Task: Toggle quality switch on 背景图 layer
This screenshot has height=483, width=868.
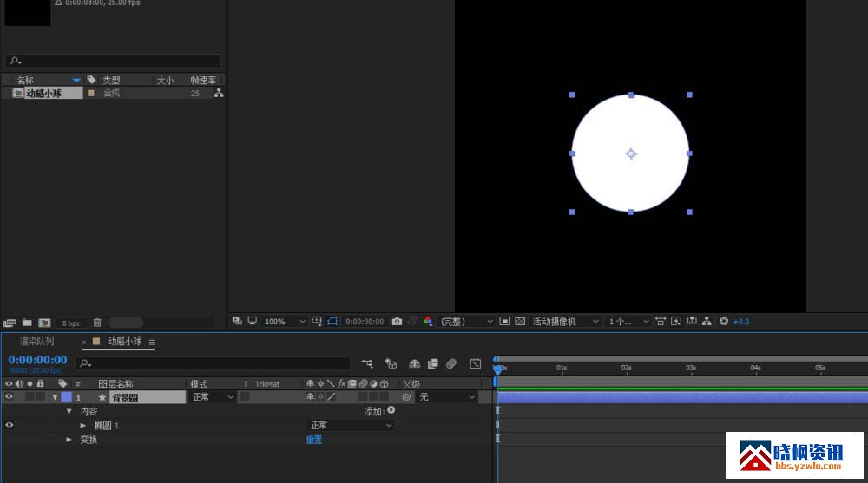Action: point(332,396)
